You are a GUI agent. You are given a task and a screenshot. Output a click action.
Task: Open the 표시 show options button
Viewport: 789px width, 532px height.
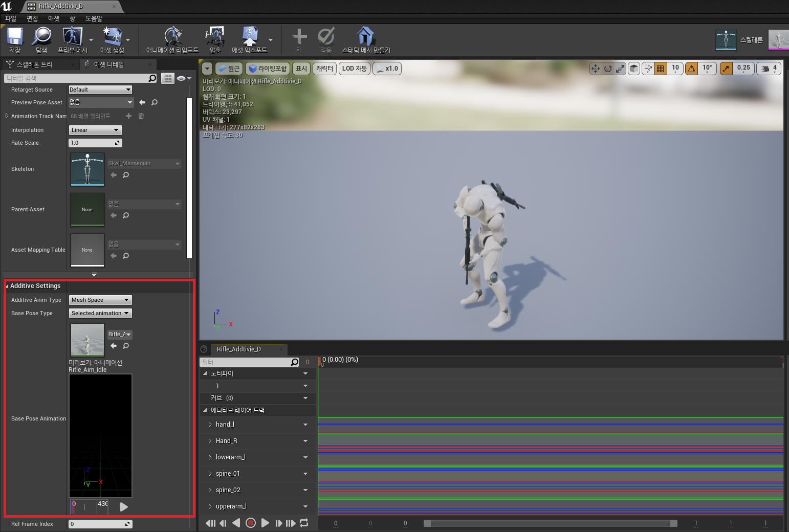pos(301,69)
